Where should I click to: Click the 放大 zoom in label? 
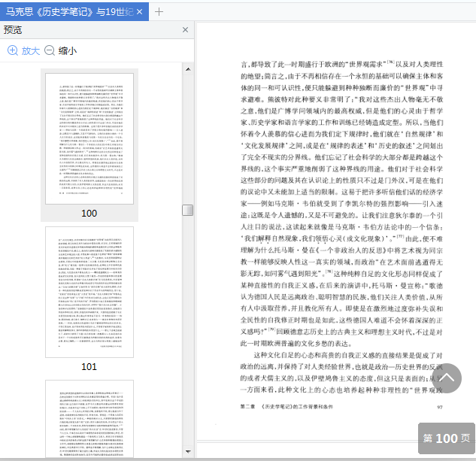(31, 50)
